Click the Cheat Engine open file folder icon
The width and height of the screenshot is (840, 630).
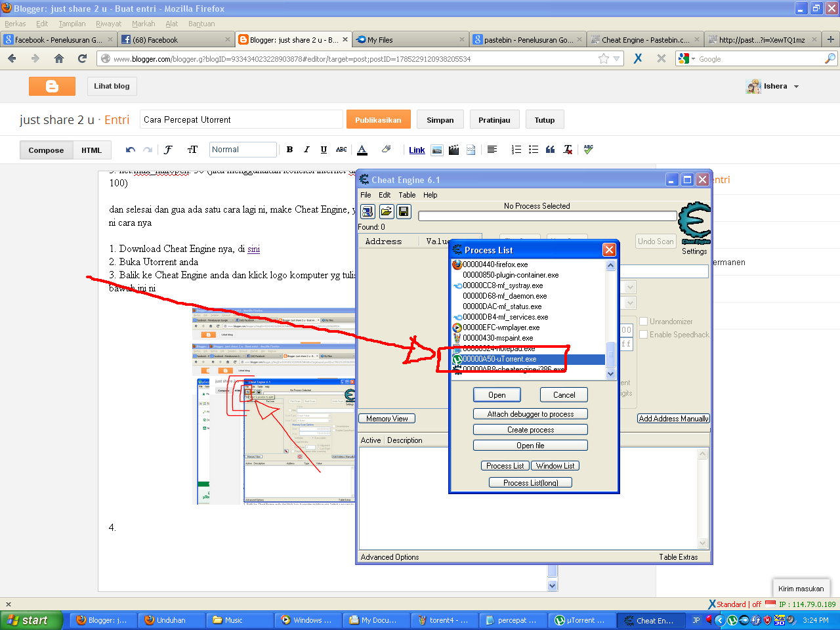[386, 211]
